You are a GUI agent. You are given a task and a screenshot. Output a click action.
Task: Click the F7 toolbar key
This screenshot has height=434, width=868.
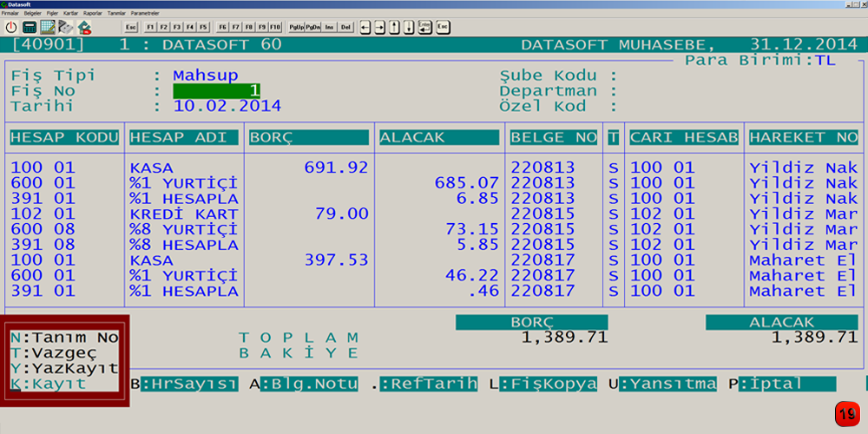(x=236, y=27)
